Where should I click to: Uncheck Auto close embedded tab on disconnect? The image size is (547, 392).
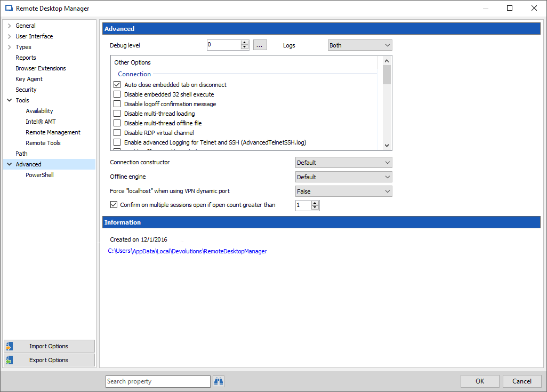(117, 84)
